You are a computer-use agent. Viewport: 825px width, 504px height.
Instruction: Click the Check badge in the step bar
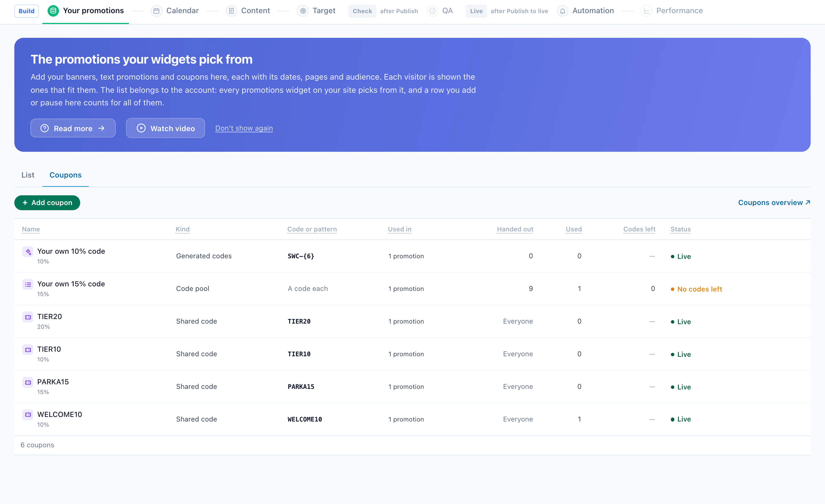[x=362, y=11]
